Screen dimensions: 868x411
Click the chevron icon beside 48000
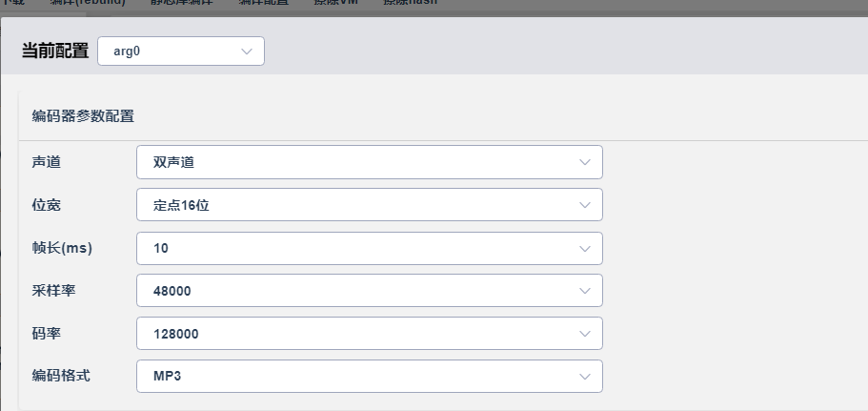[585, 291]
